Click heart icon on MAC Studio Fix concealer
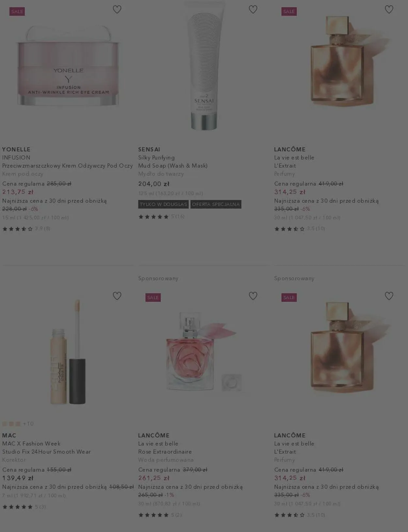The image size is (408, 532). click(117, 296)
